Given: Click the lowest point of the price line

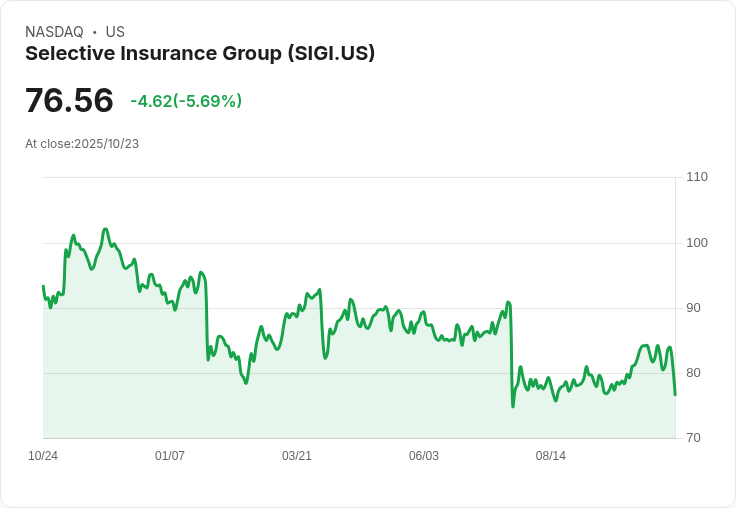Looking at the screenshot, I should tap(513, 406).
